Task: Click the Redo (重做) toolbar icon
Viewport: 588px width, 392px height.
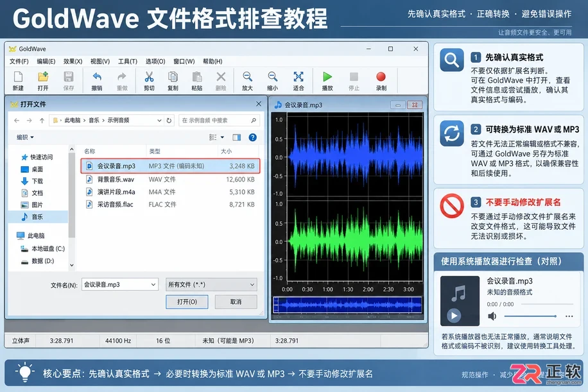Action: [122, 77]
